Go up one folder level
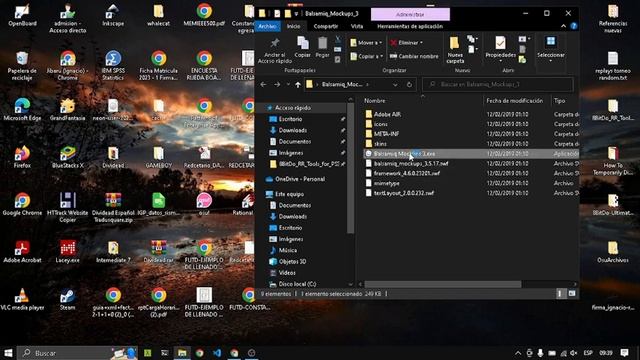 tap(298, 84)
